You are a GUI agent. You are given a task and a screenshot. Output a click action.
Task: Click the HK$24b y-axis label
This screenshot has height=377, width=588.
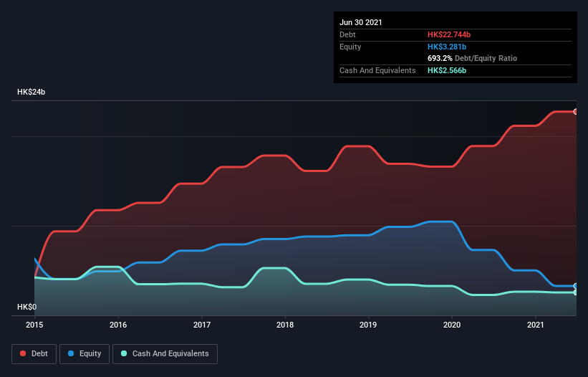pos(31,92)
